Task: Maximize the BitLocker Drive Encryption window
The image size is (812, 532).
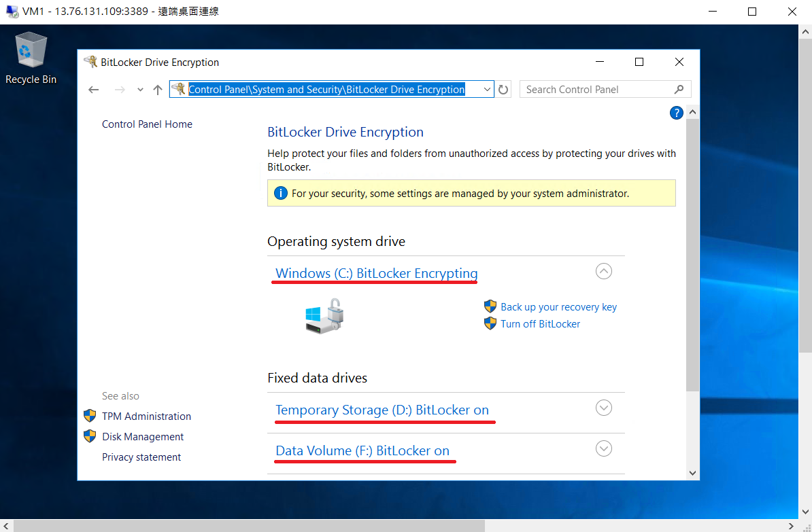Action: pos(639,62)
